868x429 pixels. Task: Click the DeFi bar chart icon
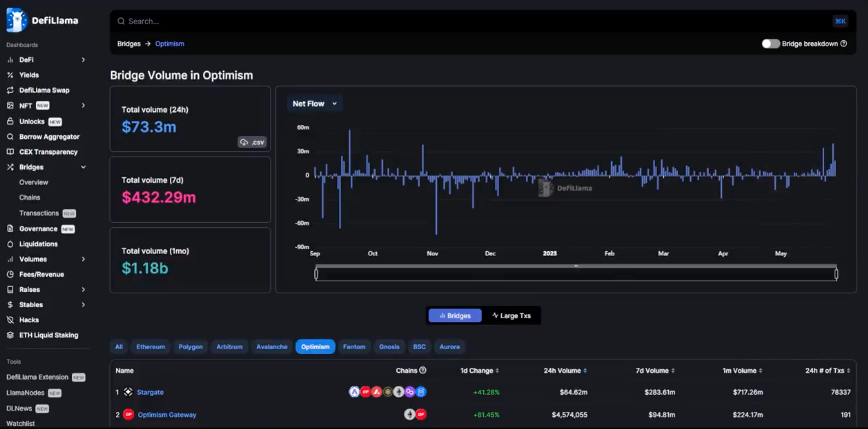coord(10,60)
